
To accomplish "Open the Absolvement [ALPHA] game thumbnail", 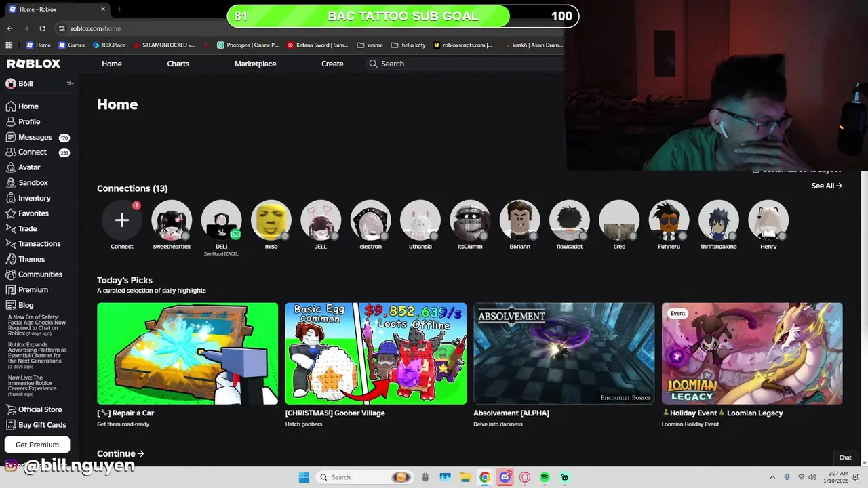I will tap(564, 353).
